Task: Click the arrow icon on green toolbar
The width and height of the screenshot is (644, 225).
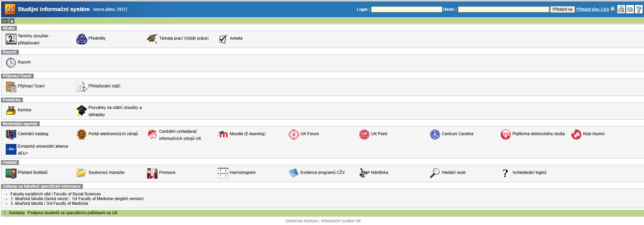Action: 12,21
